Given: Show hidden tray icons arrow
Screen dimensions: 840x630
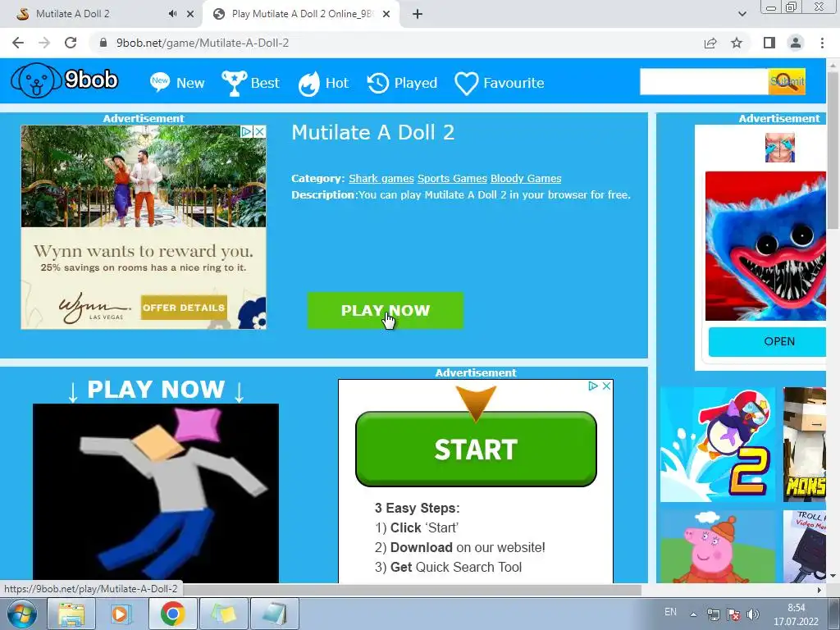Looking at the screenshot, I should [693, 614].
